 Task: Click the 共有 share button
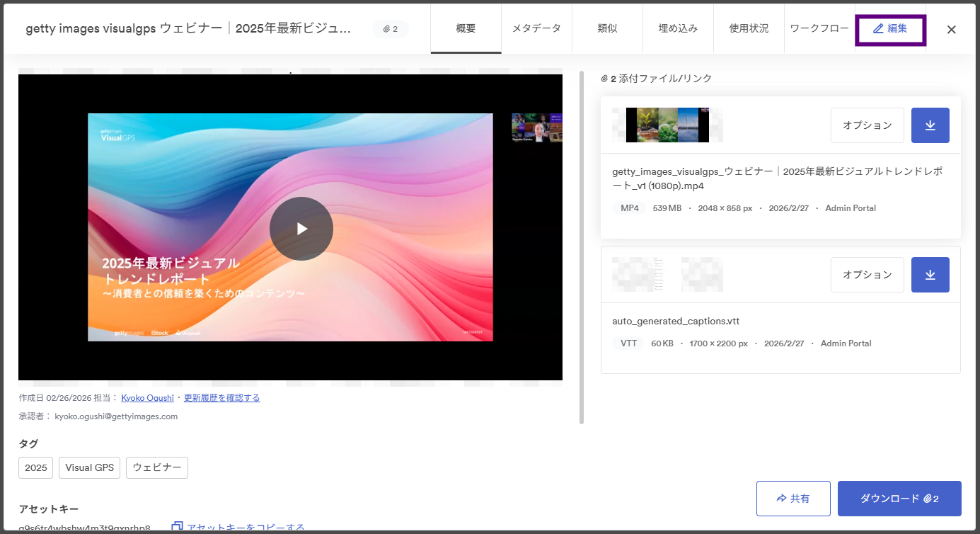click(793, 499)
